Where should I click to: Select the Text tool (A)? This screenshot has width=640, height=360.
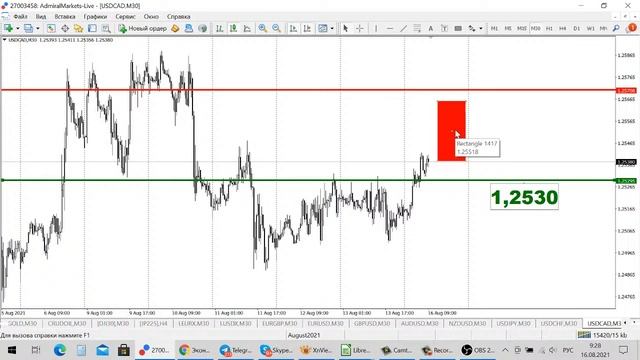click(x=430, y=28)
